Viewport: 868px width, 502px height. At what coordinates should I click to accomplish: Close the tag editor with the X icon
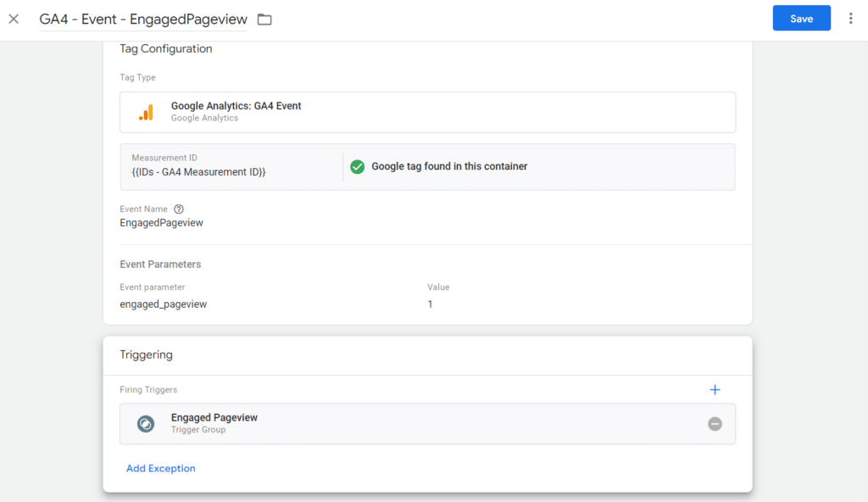pos(14,19)
